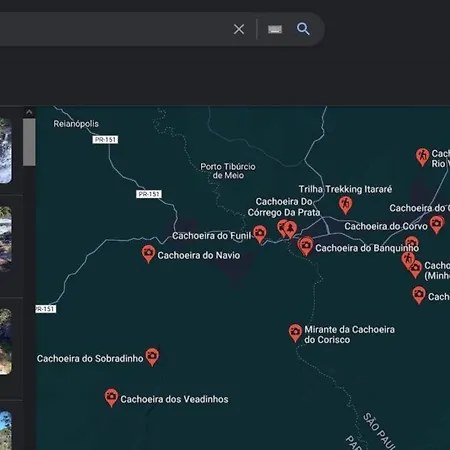The width and height of the screenshot is (450, 450).
Task: Select the camera pin beside Cacho (Minh label
Action: pyautogui.click(x=416, y=269)
